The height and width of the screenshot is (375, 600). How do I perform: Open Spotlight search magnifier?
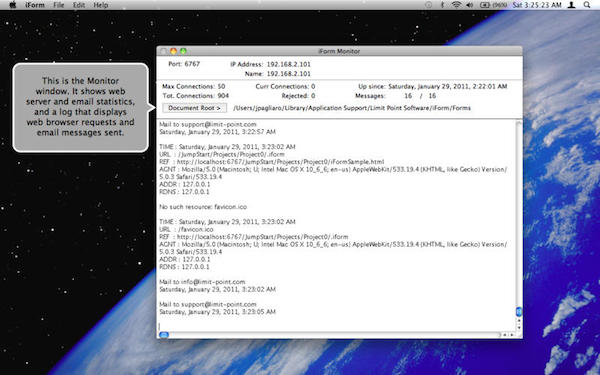587,5
